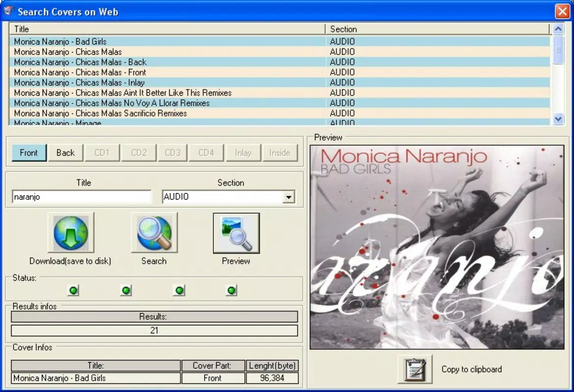Screen dimensions: 574x392
Task: Click the fourth green status indicator
Action: pyautogui.click(x=232, y=291)
